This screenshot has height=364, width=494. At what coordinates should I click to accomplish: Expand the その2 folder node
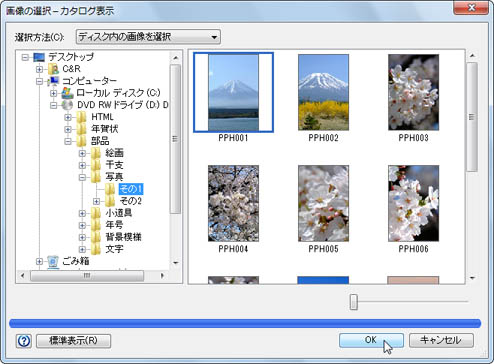pos(96,201)
